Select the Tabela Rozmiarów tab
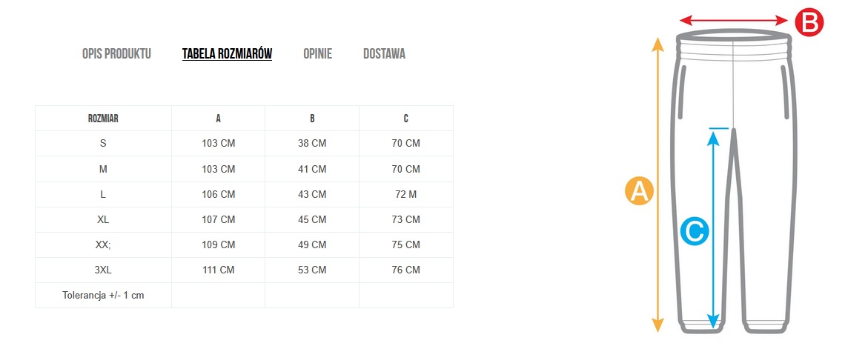Viewport: 868px width, 346px height. click(x=227, y=53)
